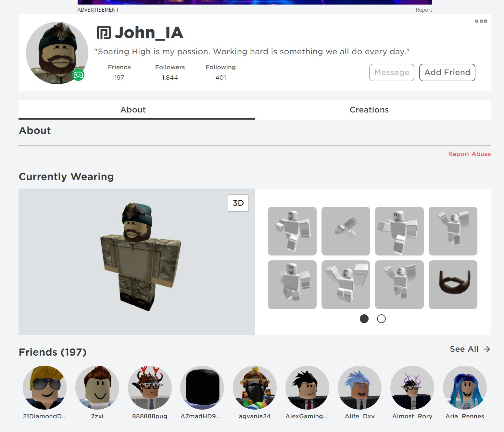Click the green in-game status icon on avatar
The image size is (504, 432).
(x=78, y=75)
